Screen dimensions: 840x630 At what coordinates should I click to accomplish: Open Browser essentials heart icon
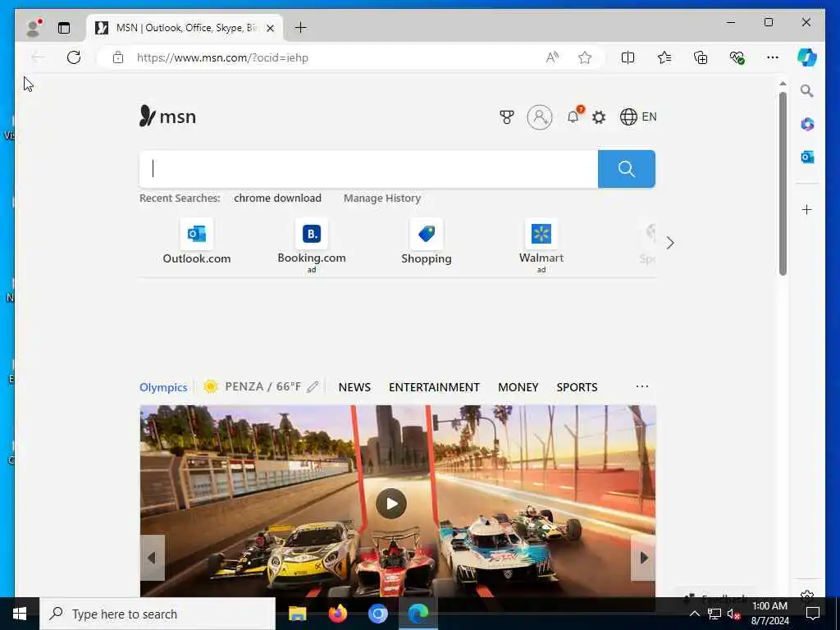[x=737, y=57]
